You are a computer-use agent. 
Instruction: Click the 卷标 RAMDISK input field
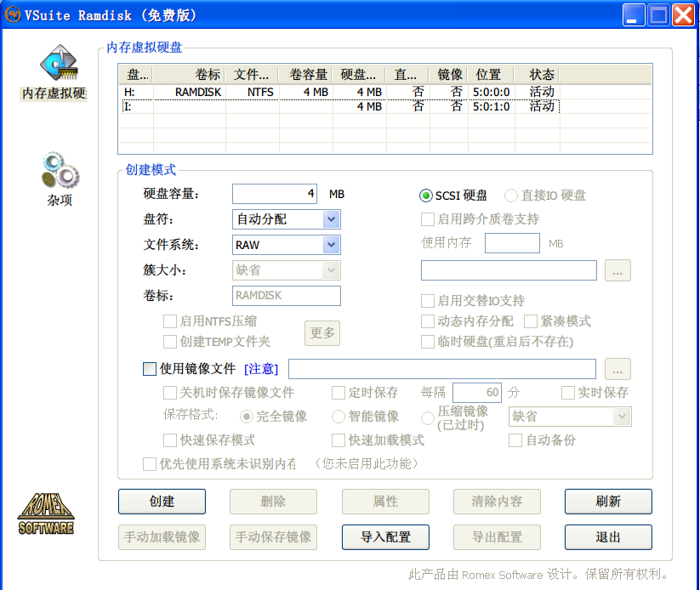(286, 296)
